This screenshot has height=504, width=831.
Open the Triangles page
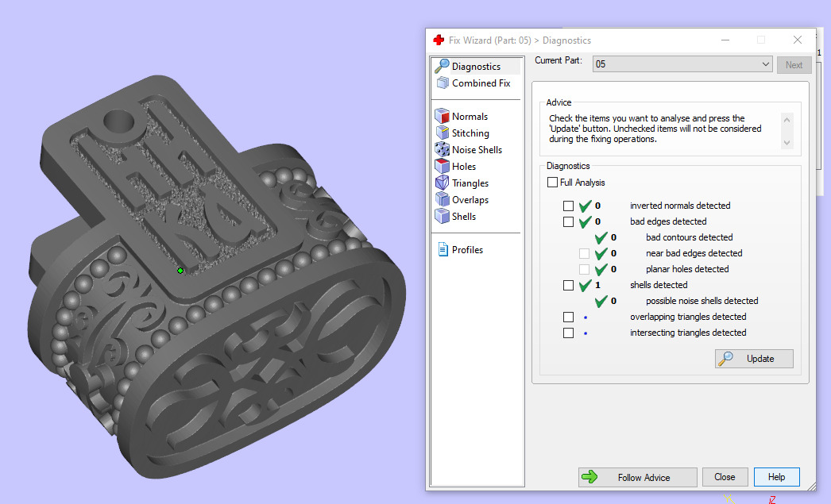pyautogui.click(x=470, y=183)
